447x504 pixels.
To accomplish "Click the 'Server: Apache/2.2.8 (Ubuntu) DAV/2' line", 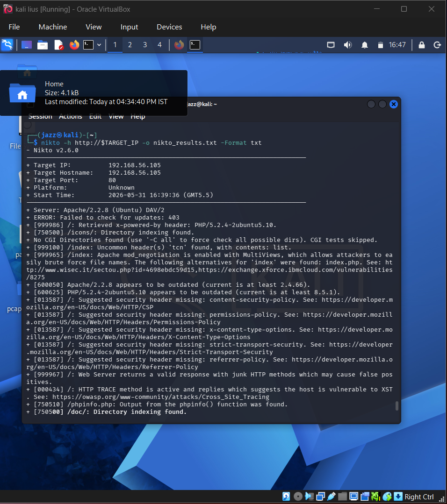I will pos(95,210).
